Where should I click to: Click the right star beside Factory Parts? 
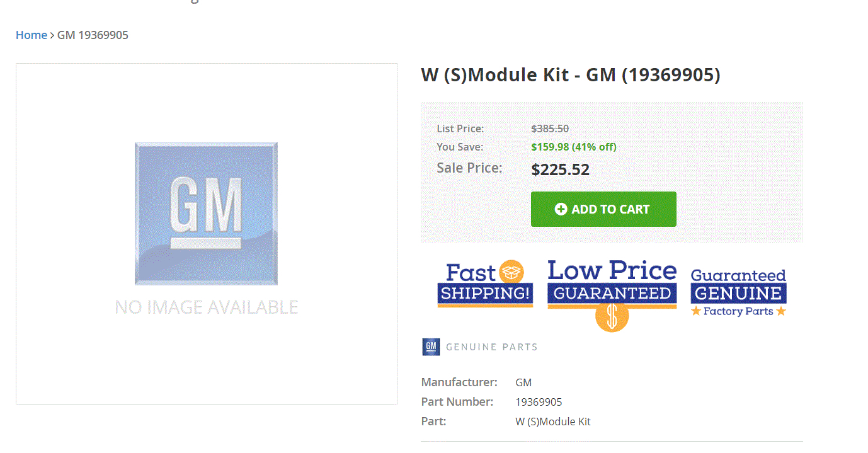coord(781,311)
